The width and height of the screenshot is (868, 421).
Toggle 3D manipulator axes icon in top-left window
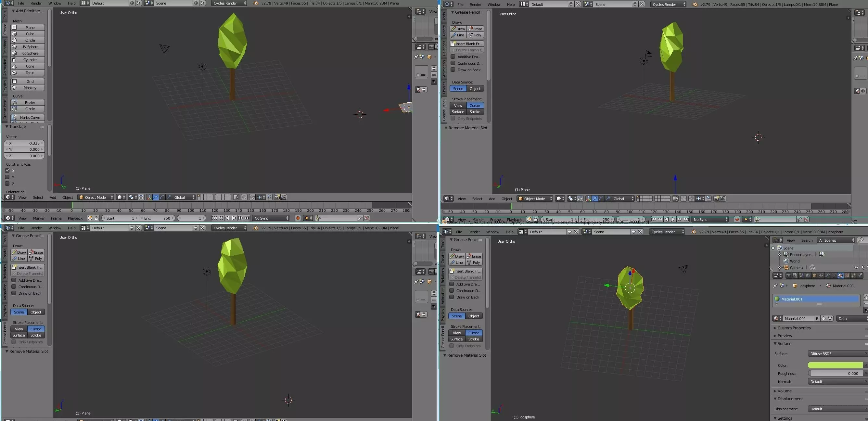click(x=149, y=198)
